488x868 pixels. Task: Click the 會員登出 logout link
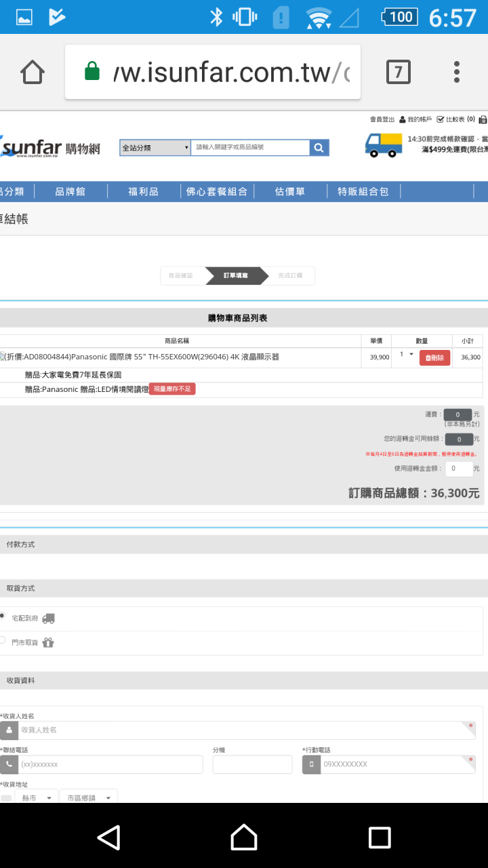click(382, 119)
